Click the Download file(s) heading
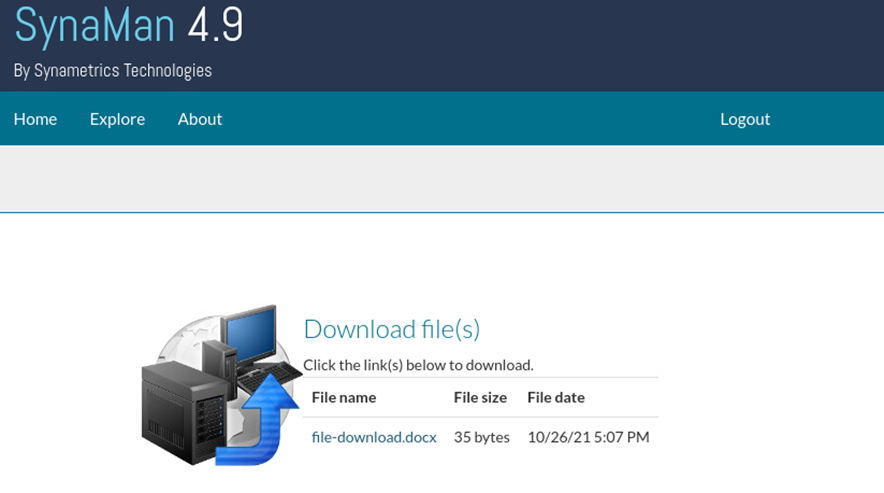The width and height of the screenshot is (884, 493). [x=391, y=329]
